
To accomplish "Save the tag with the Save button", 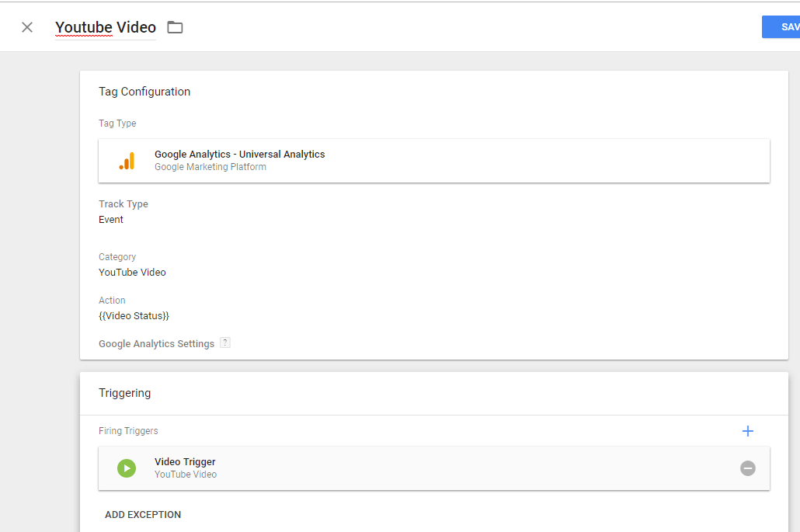I will tap(784, 27).
